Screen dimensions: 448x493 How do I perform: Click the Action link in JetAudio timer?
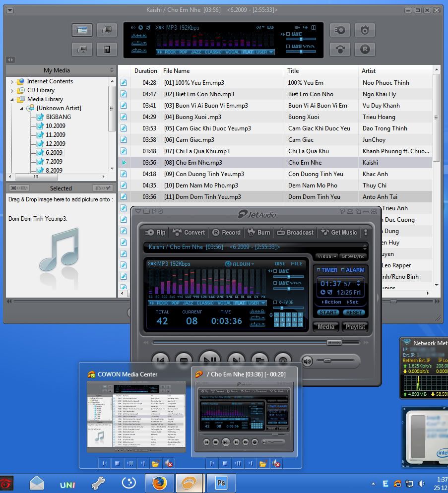pos(331,302)
